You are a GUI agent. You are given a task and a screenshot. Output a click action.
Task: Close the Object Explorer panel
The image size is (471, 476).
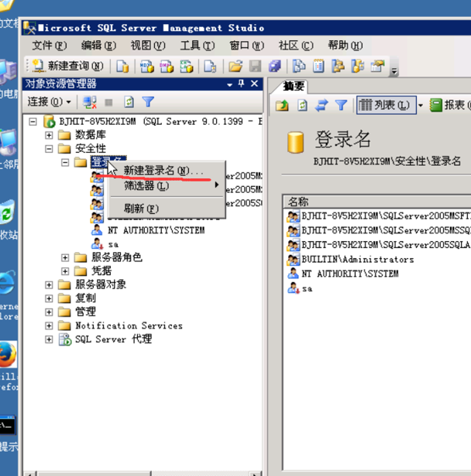tap(254, 84)
